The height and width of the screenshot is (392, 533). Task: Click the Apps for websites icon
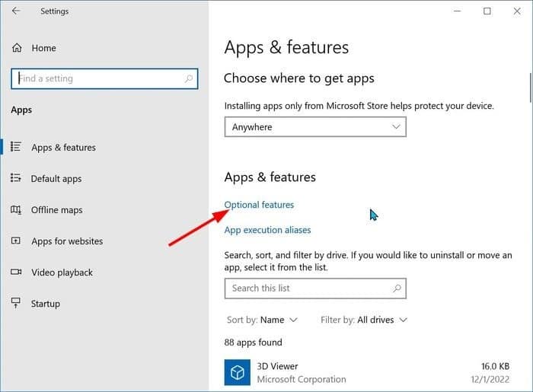click(16, 241)
